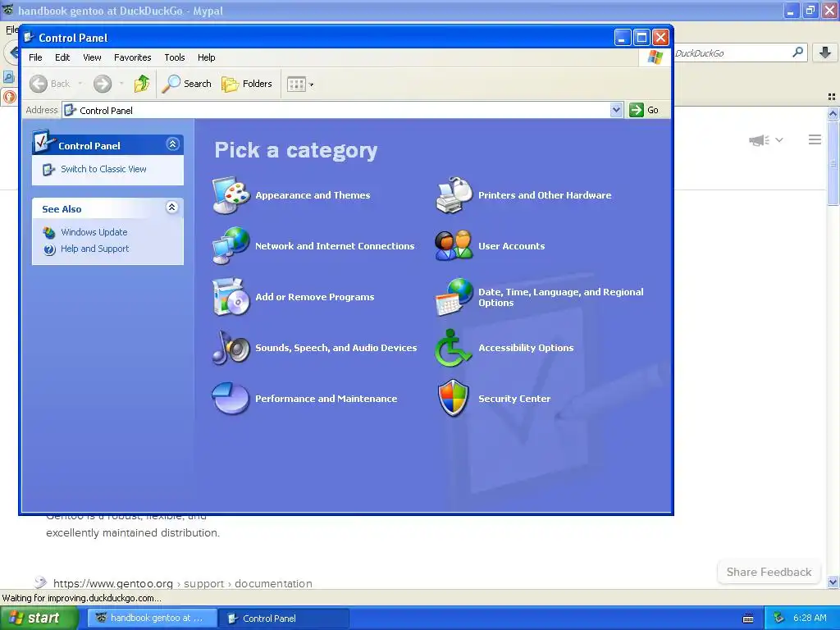Viewport: 840px width, 630px height.
Task: Click the User Accounts label
Action: click(512, 246)
